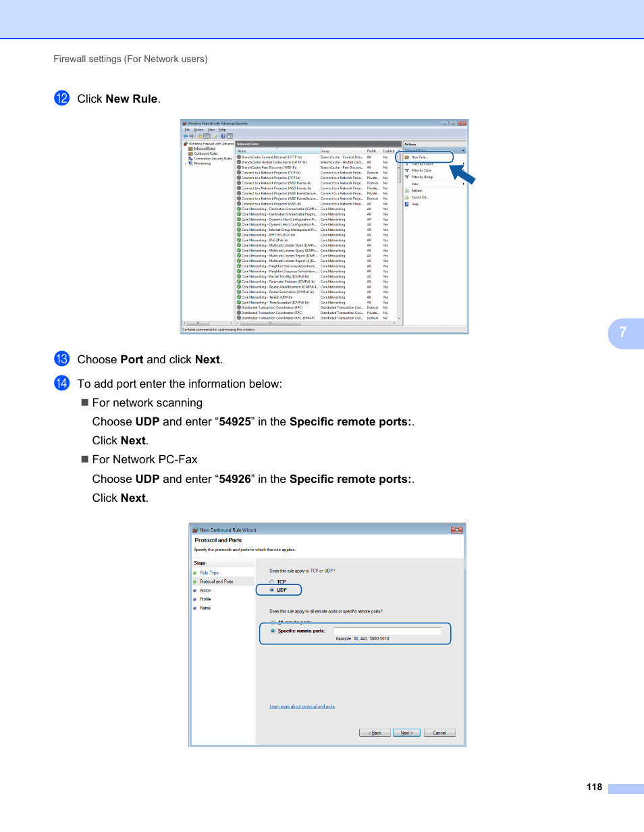The width and height of the screenshot is (644, 832).
Task: Open the View submenu arrow in Actions pane
Action: pyautogui.click(x=464, y=184)
